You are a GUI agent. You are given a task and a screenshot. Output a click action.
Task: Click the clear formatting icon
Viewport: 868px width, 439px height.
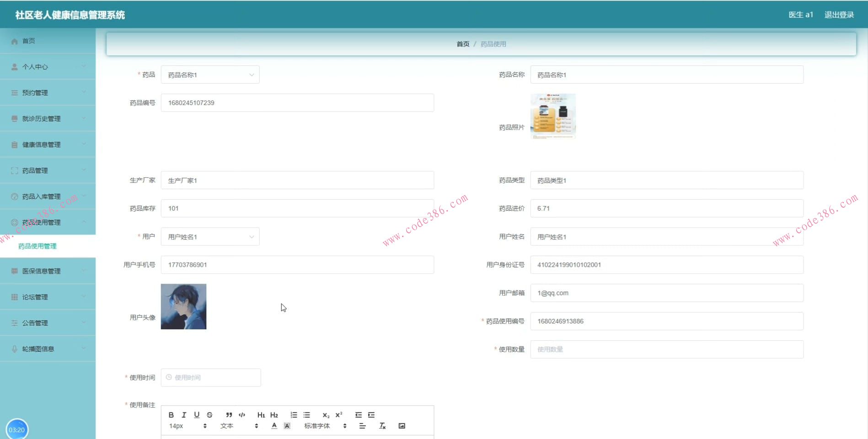[382, 426]
